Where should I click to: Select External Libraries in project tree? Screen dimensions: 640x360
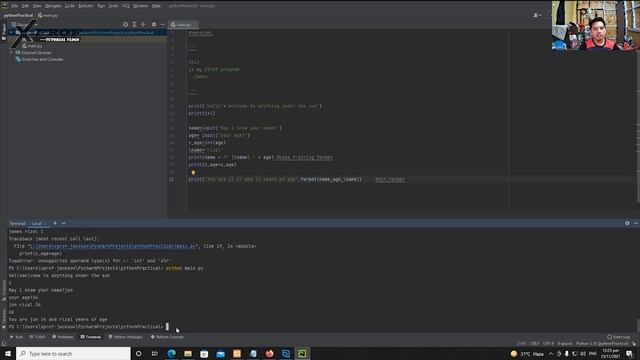(x=33, y=53)
